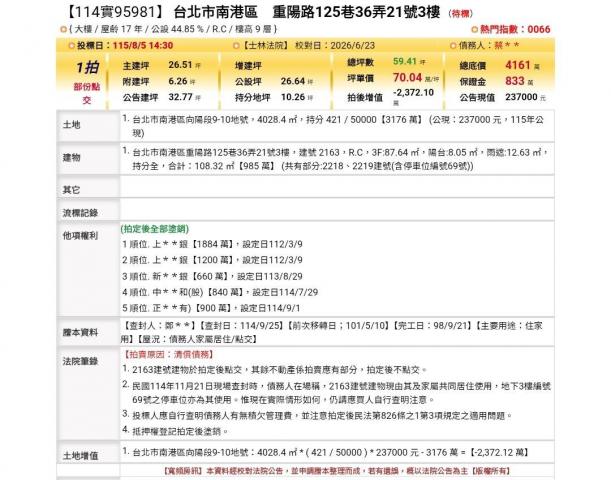Select the 持分地坪 value 10.26
Screen dimensions: 611x480
[293, 97]
